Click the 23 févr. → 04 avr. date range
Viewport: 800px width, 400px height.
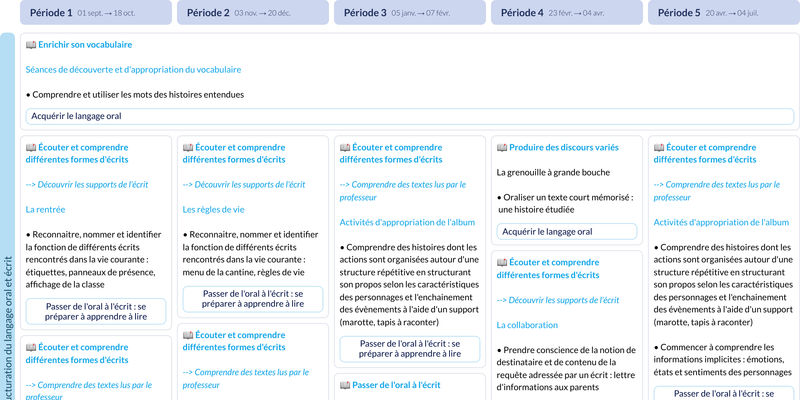click(x=577, y=13)
